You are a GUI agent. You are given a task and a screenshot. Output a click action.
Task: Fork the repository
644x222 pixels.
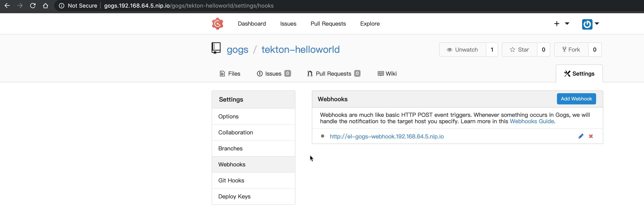pos(571,50)
